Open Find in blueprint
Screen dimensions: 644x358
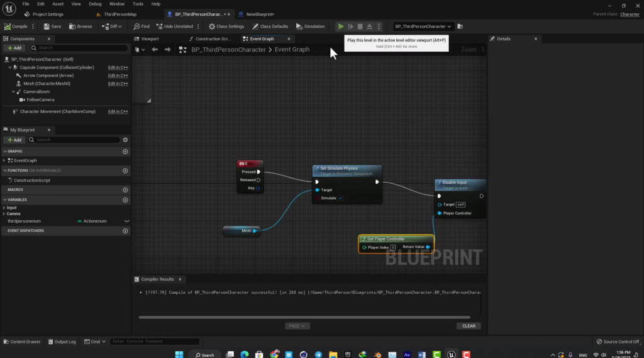142,26
